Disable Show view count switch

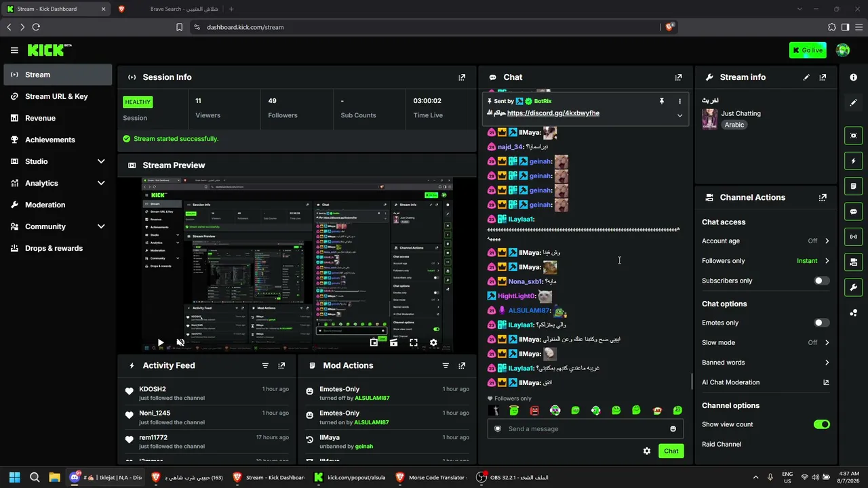821,424
